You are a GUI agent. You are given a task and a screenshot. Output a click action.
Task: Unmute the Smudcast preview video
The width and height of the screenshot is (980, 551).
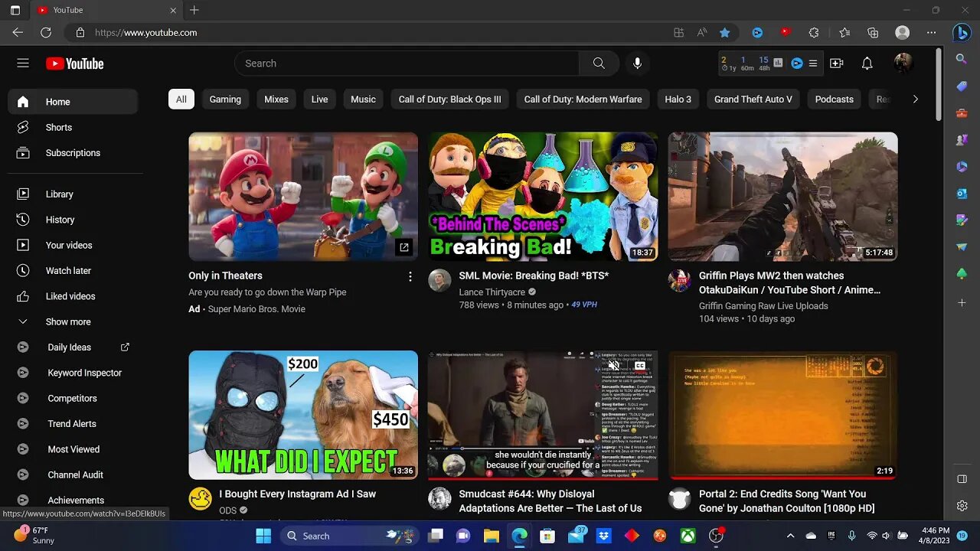click(x=614, y=366)
